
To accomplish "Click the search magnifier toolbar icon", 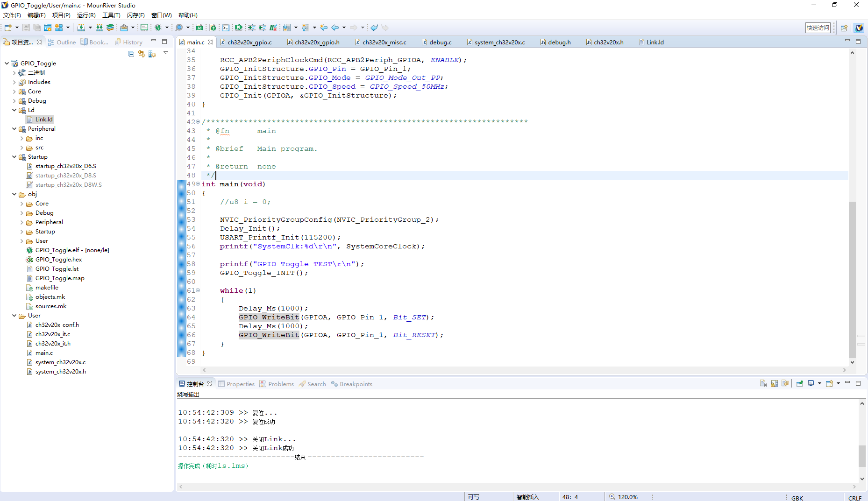I will (x=179, y=28).
